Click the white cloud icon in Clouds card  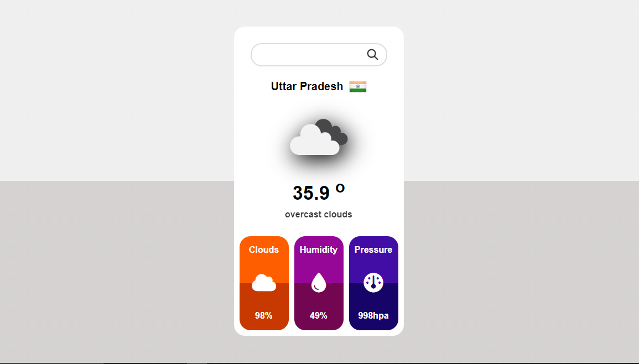click(x=264, y=283)
